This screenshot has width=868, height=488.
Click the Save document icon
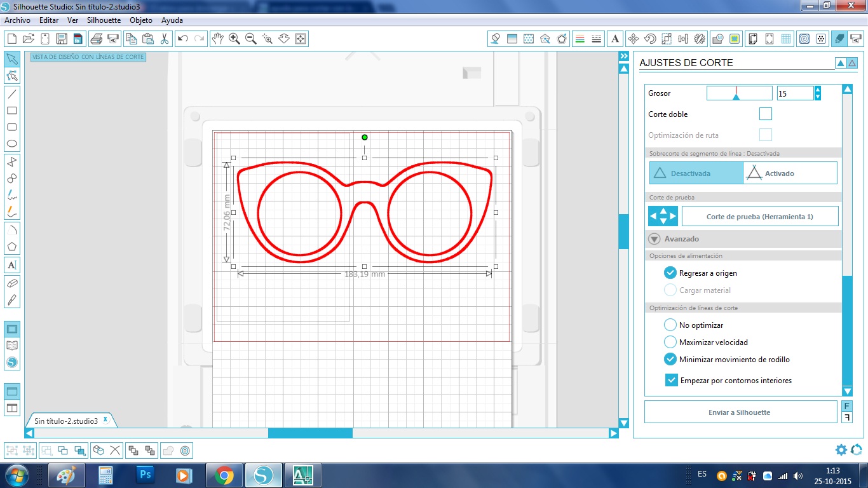click(62, 39)
